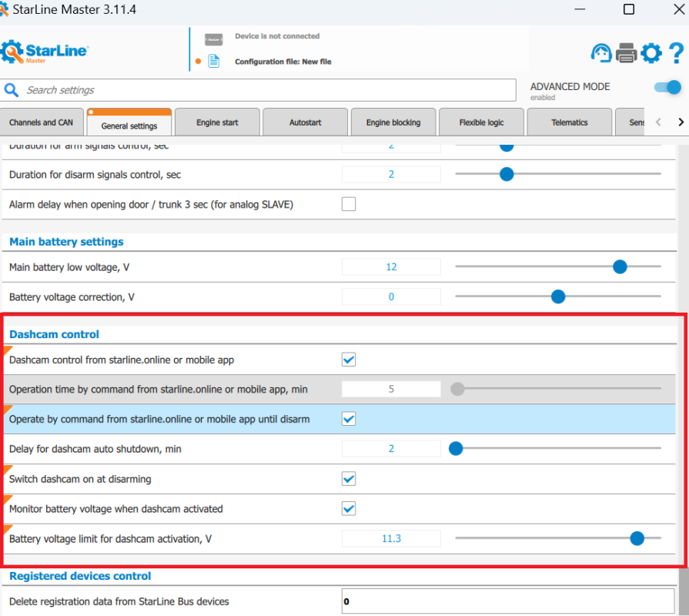The image size is (689, 616).
Task: Click Delete registration data input field
Action: point(508,601)
